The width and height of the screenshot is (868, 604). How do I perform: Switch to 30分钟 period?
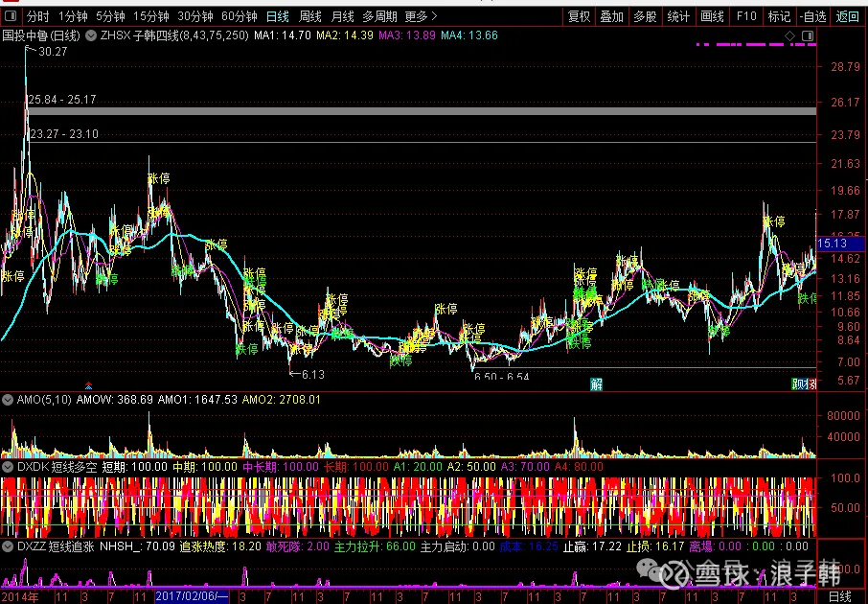click(195, 16)
